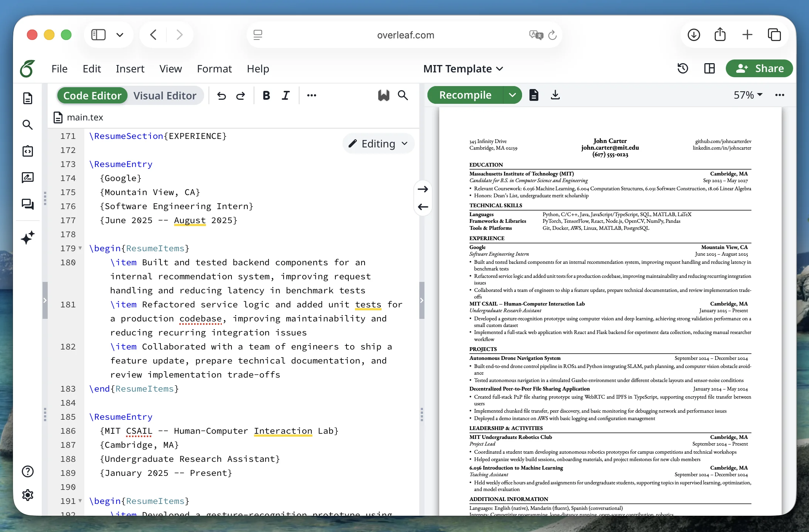Viewport: 809px width, 532px height.
Task: Open project history clock icon
Action: [x=683, y=68]
